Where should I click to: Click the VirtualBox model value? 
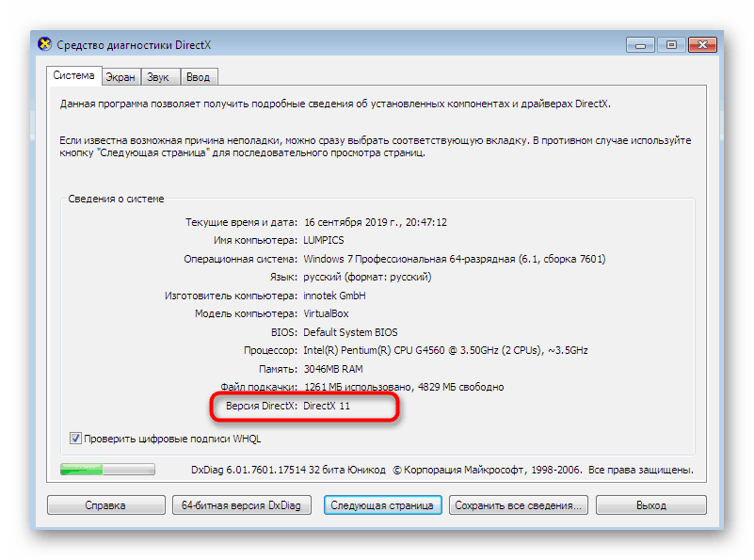pos(326,314)
